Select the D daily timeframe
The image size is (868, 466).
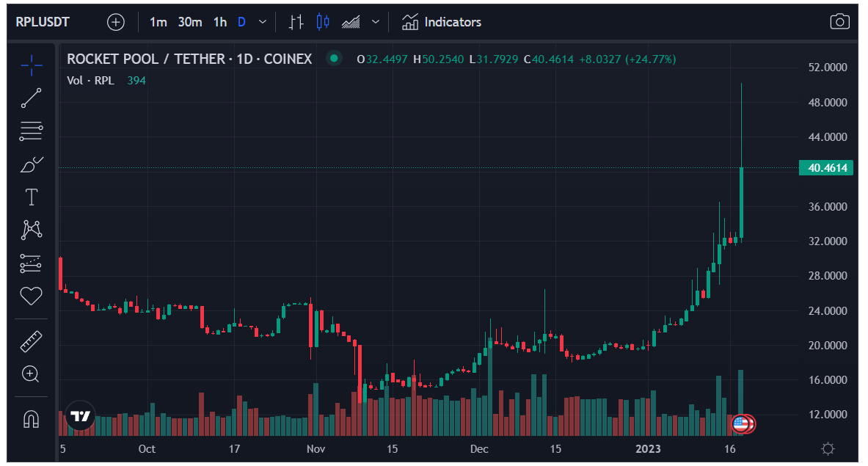point(241,22)
